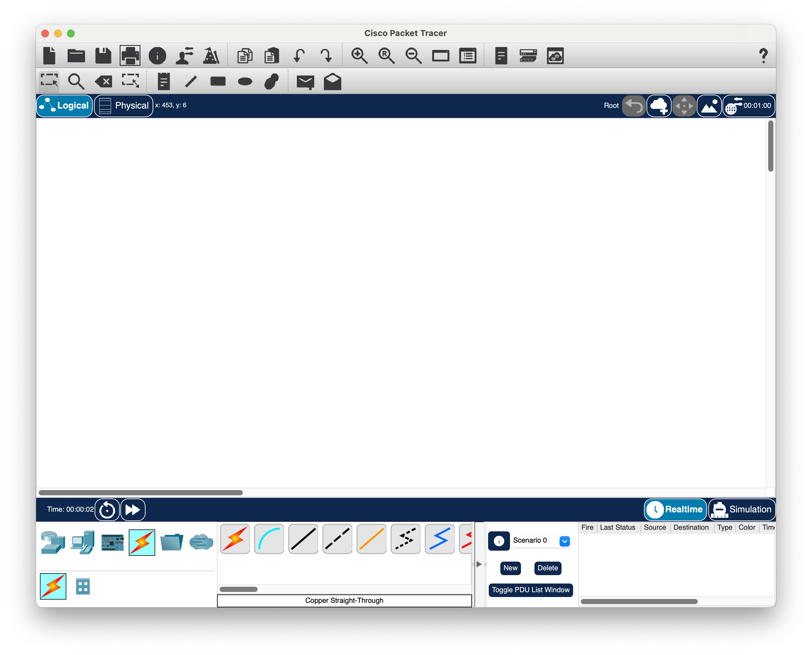Image resolution: width=812 pixels, height=655 pixels.
Task: Click the scenario info button
Action: 499,541
